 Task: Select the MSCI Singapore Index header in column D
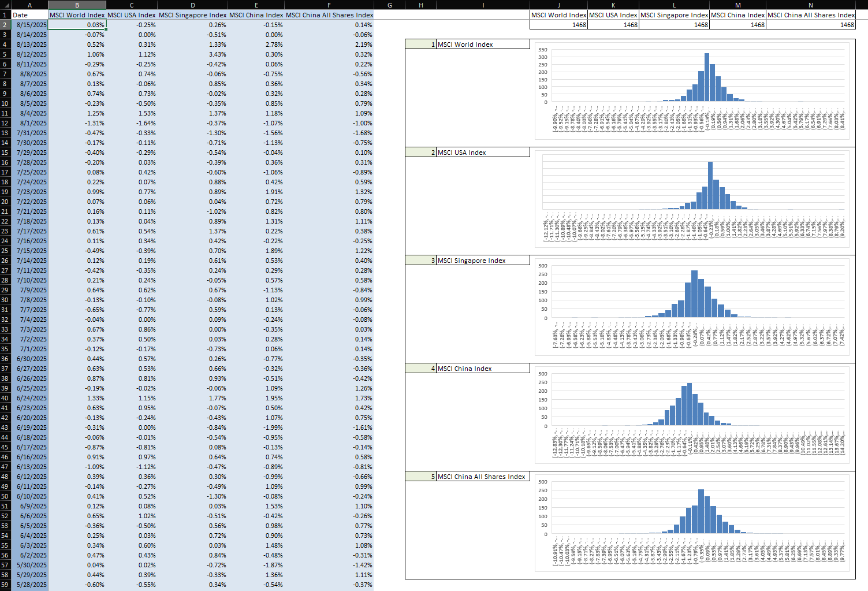pyautogui.click(x=193, y=15)
